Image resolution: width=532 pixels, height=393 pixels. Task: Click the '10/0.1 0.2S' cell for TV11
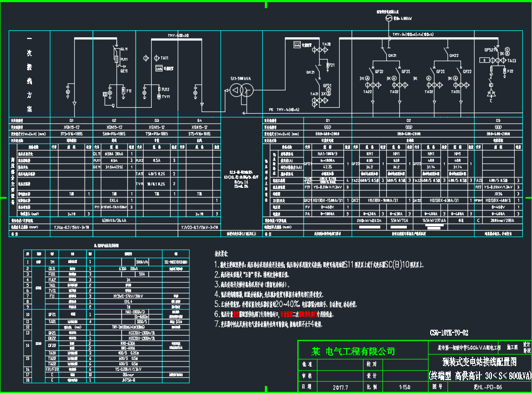pyautogui.click(x=157, y=184)
